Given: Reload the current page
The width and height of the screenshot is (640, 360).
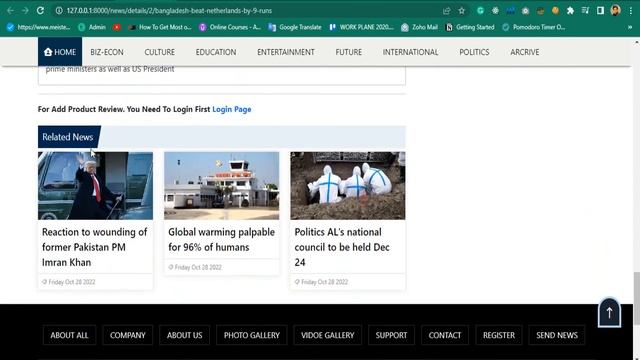Looking at the screenshot, I should click(40, 11).
